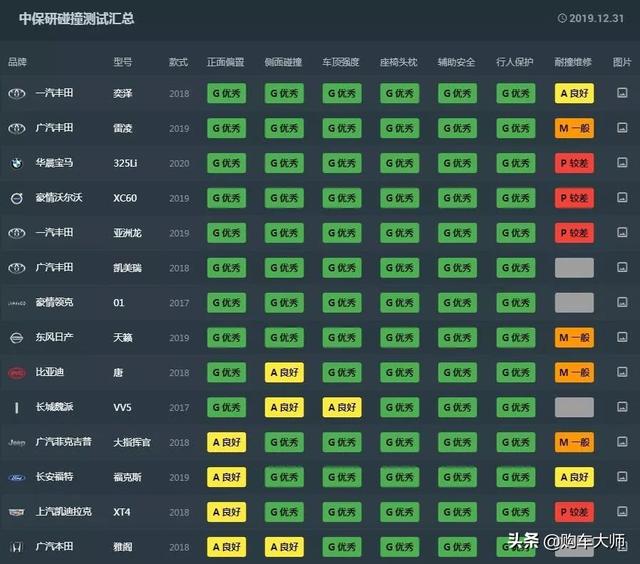Click the 图片 column header

pyautogui.click(x=622, y=62)
